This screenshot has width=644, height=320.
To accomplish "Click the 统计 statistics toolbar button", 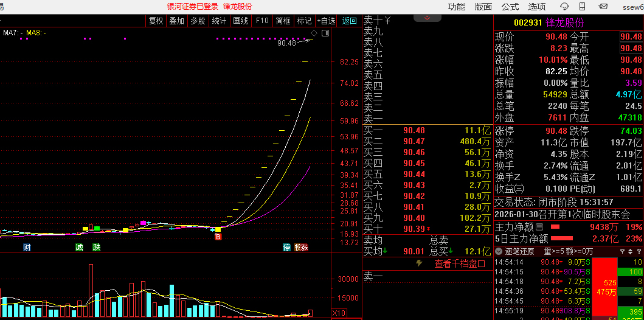I will tap(219, 21).
